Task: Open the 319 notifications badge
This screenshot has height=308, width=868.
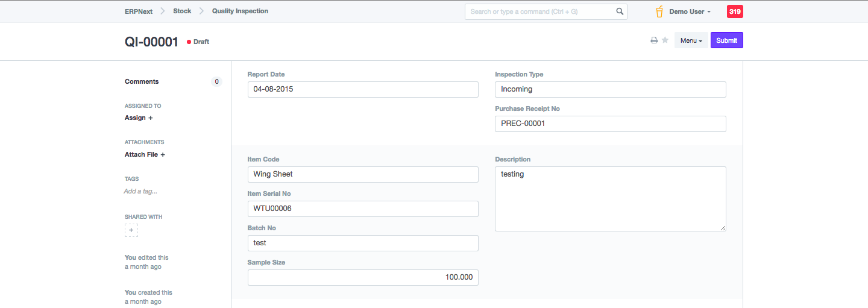Action: tap(735, 11)
